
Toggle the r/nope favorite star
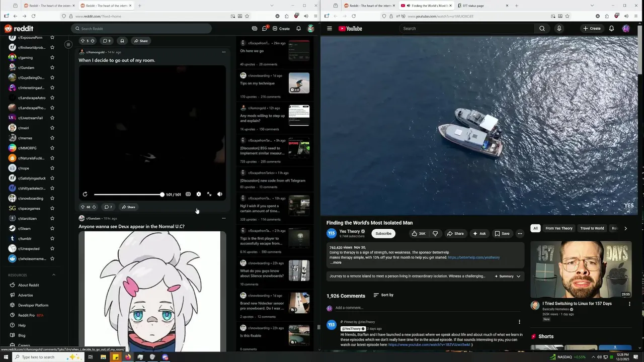[52, 168]
